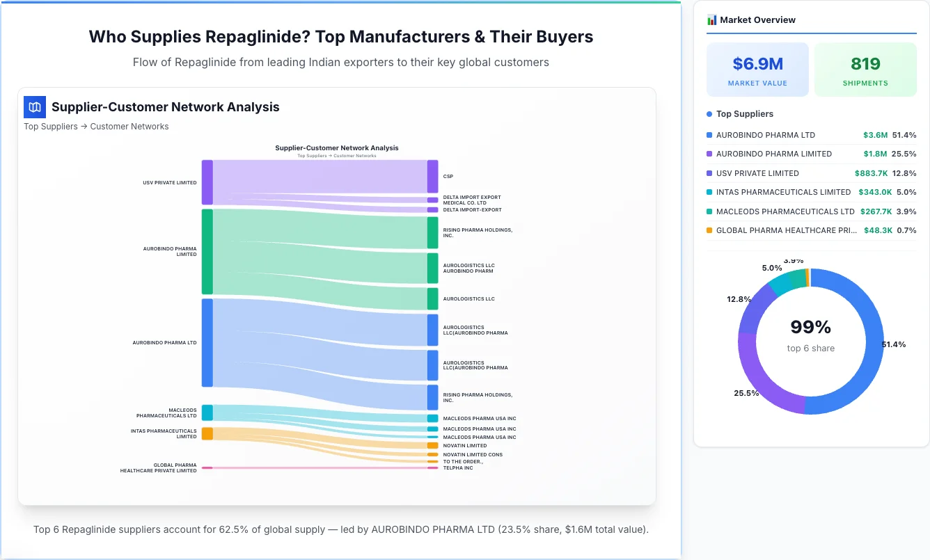
Task: Select the $6.9M Market Value card
Action: [x=757, y=69]
